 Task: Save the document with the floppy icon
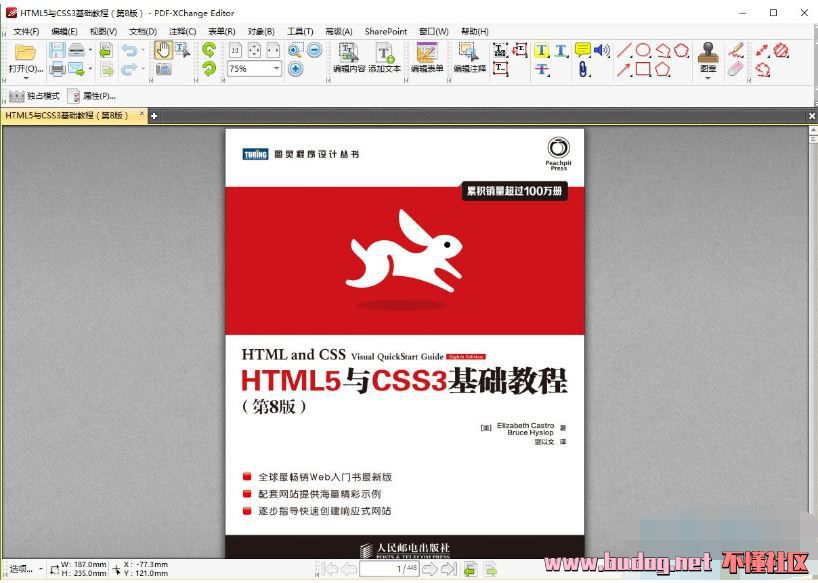click(x=57, y=50)
